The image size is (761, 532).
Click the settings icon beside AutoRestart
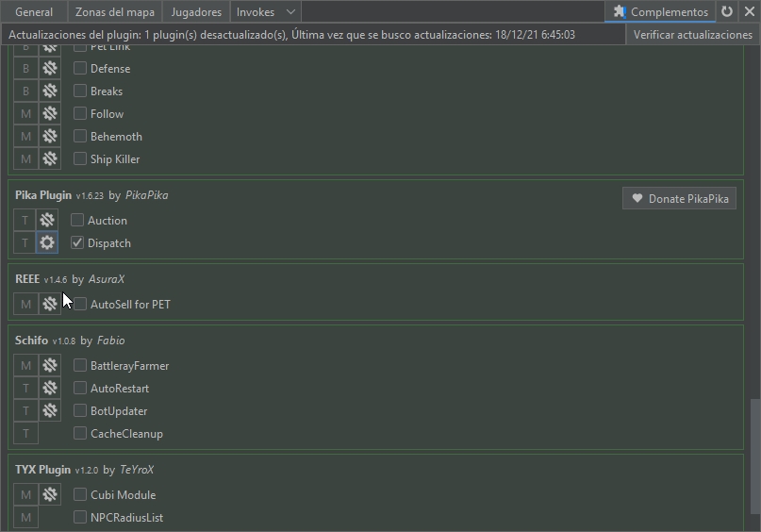[x=50, y=389]
